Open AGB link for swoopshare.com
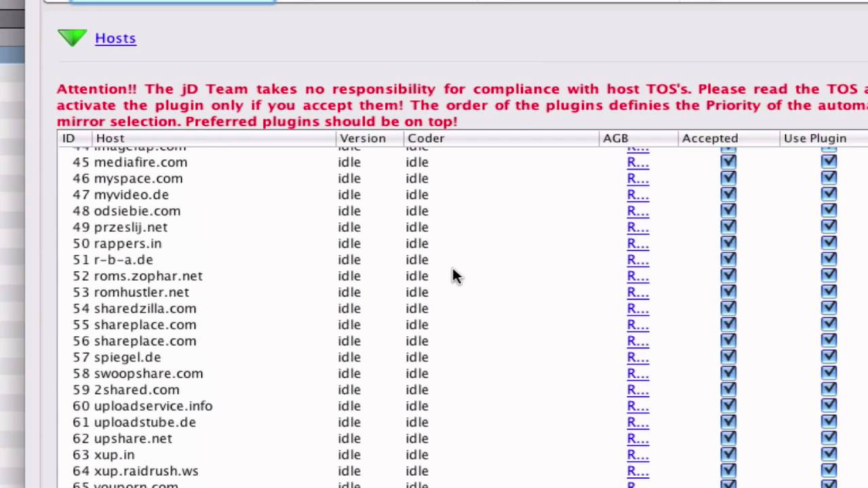Image resolution: width=868 pixels, height=488 pixels. point(637,373)
